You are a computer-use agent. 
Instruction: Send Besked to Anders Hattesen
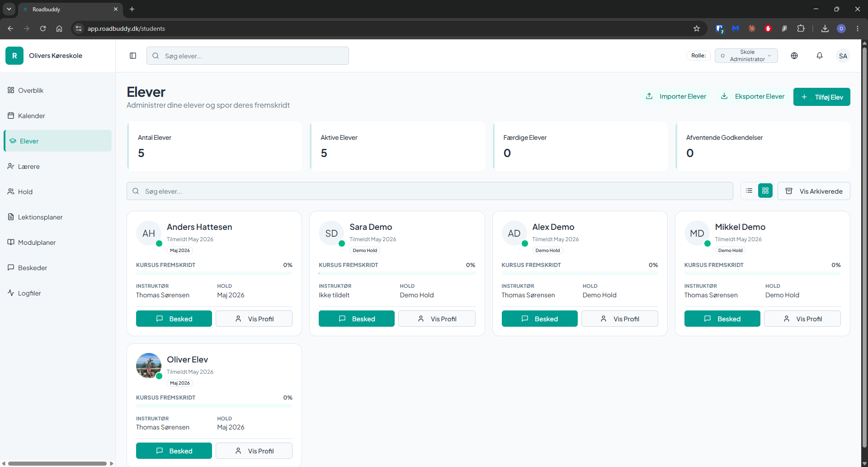[x=174, y=319]
